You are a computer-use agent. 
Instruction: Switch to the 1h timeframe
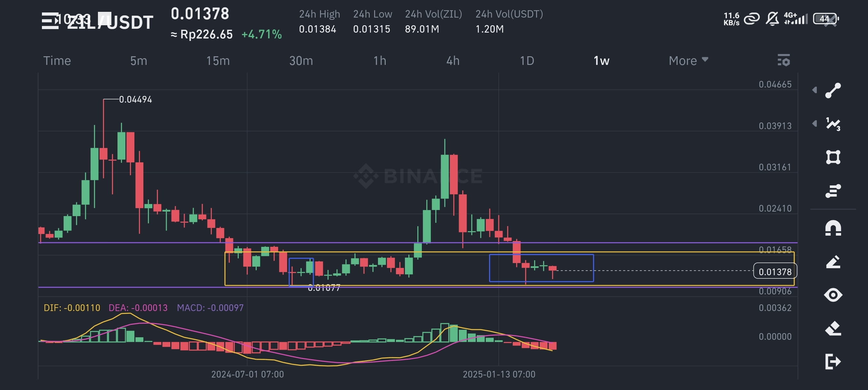(380, 60)
